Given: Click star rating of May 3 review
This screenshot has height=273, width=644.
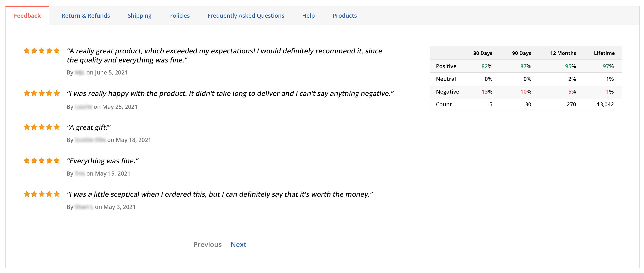Looking at the screenshot, I should 42,194.
